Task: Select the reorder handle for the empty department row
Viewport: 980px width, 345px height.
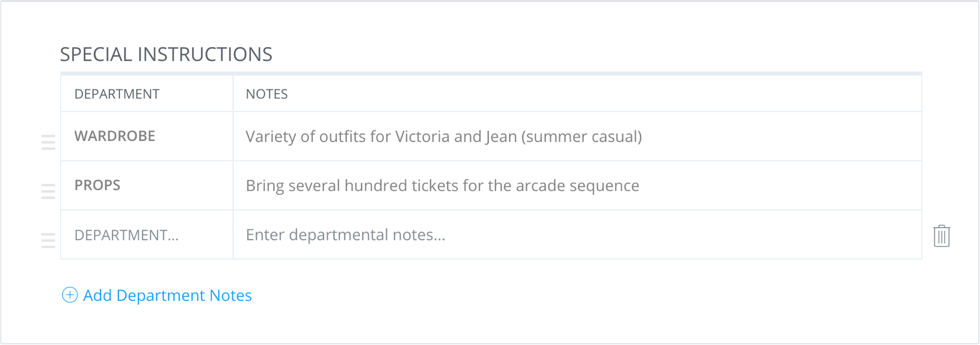Action: coord(48,240)
